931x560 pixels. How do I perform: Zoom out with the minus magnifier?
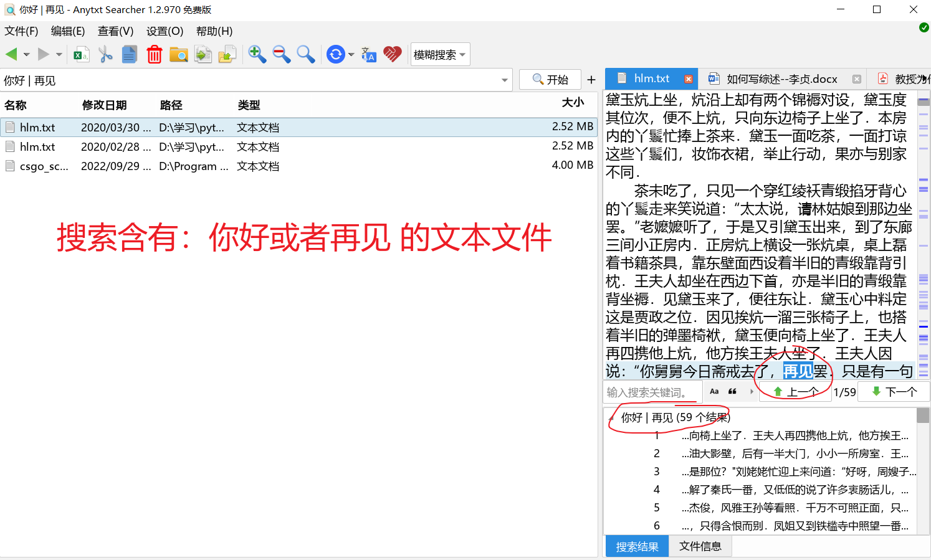coord(282,55)
